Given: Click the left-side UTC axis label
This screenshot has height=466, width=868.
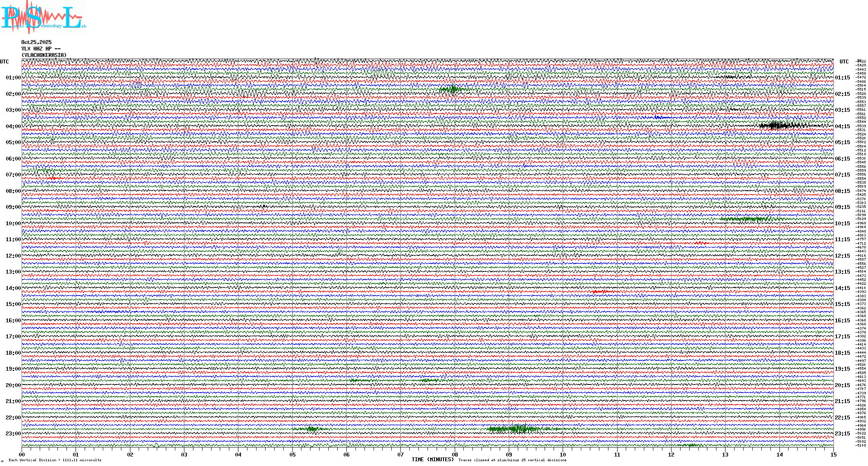Looking at the screenshot, I should pos(4,62).
